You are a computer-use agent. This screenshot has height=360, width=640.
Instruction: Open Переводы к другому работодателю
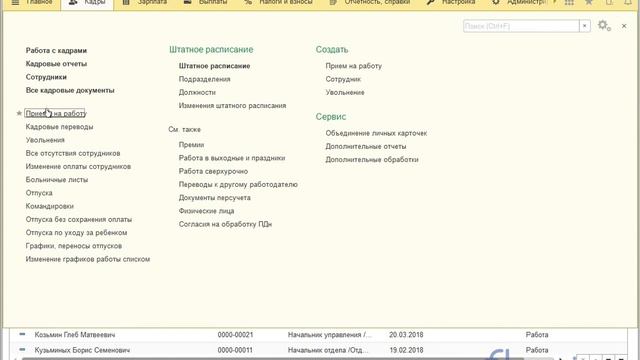(238, 184)
